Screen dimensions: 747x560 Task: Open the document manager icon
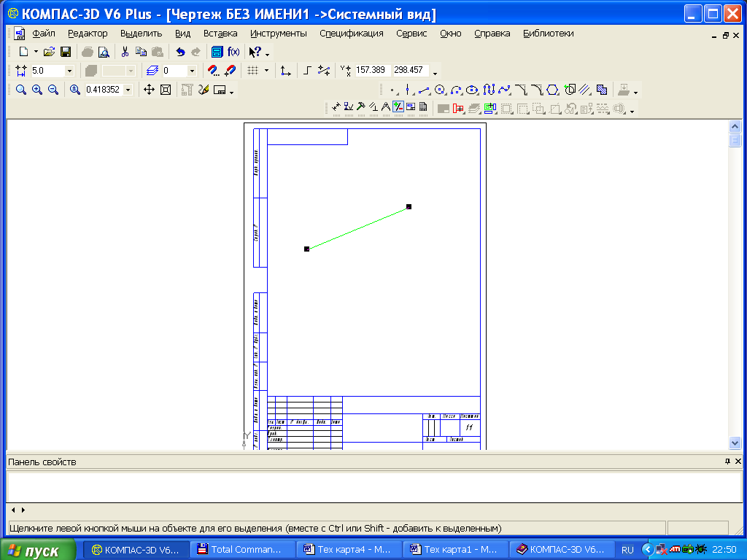[x=217, y=52]
